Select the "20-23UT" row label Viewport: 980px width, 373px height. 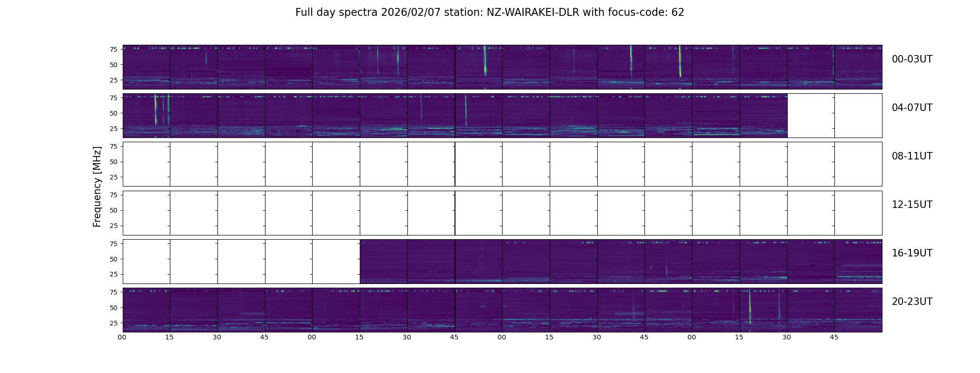point(912,302)
